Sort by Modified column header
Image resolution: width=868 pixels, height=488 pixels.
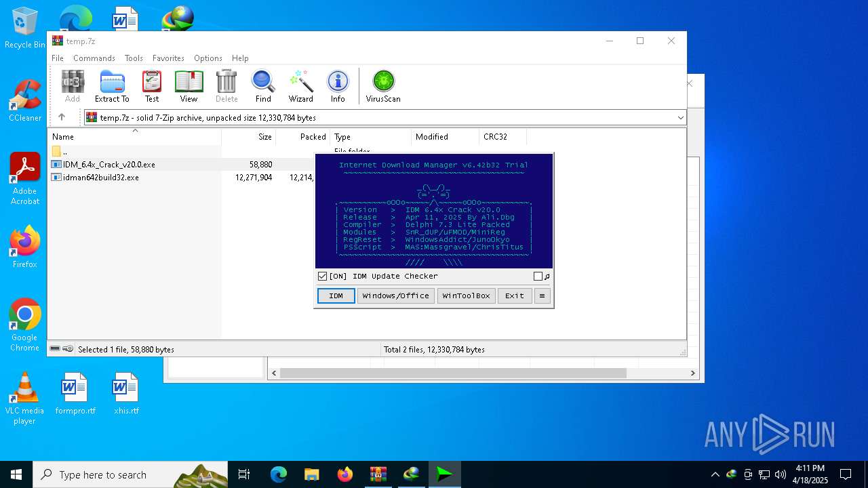click(x=445, y=137)
